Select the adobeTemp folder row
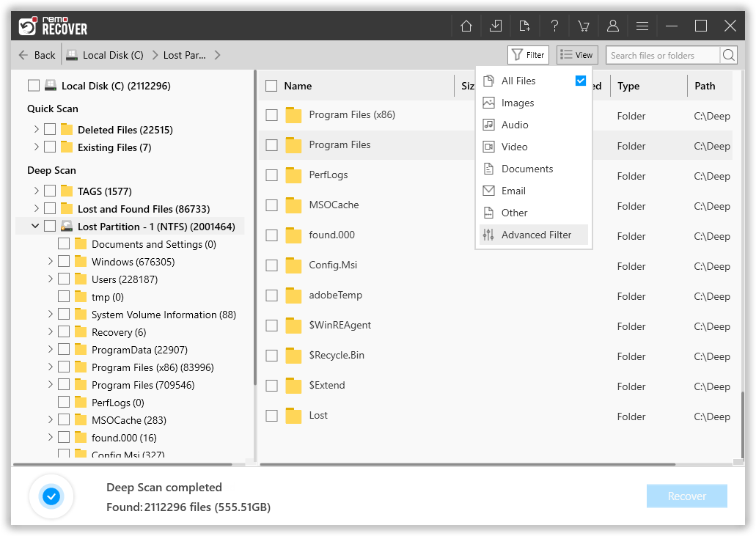This screenshot has width=756, height=536. (495, 295)
